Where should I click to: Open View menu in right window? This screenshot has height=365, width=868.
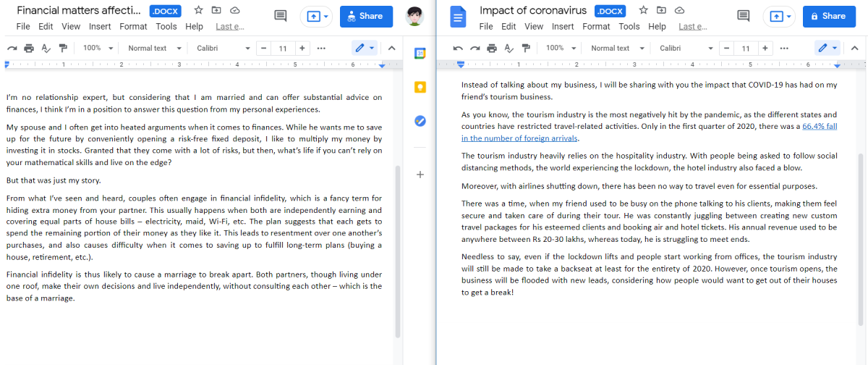point(534,26)
